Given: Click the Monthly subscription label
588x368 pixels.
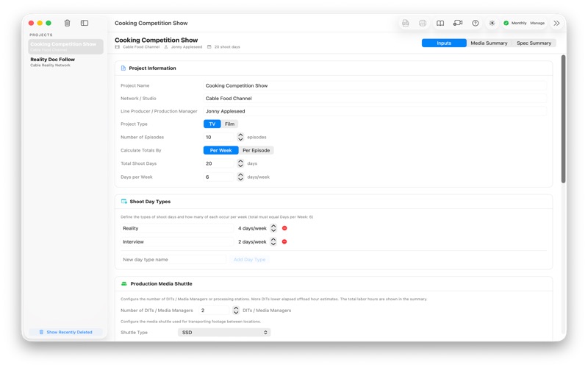Looking at the screenshot, I should tap(519, 23).
